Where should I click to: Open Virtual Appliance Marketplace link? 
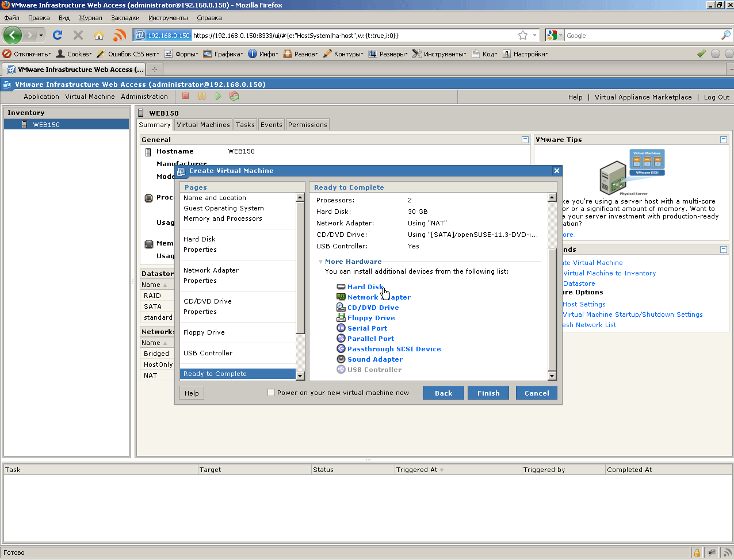pyautogui.click(x=643, y=97)
